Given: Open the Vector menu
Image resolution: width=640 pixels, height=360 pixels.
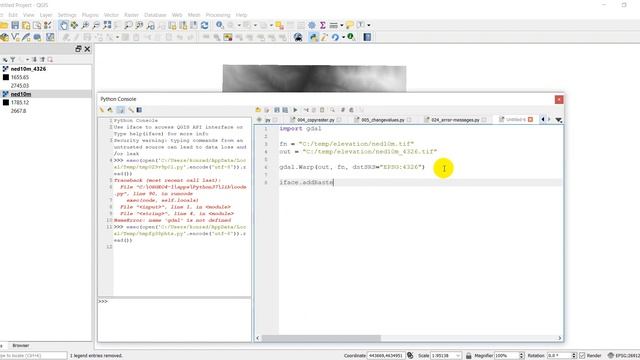Looking at the screenshot, I should pos(111,15).
